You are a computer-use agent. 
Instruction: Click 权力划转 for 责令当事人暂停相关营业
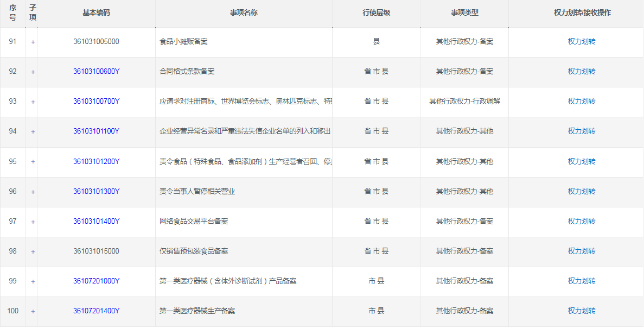tap(582, 192)
